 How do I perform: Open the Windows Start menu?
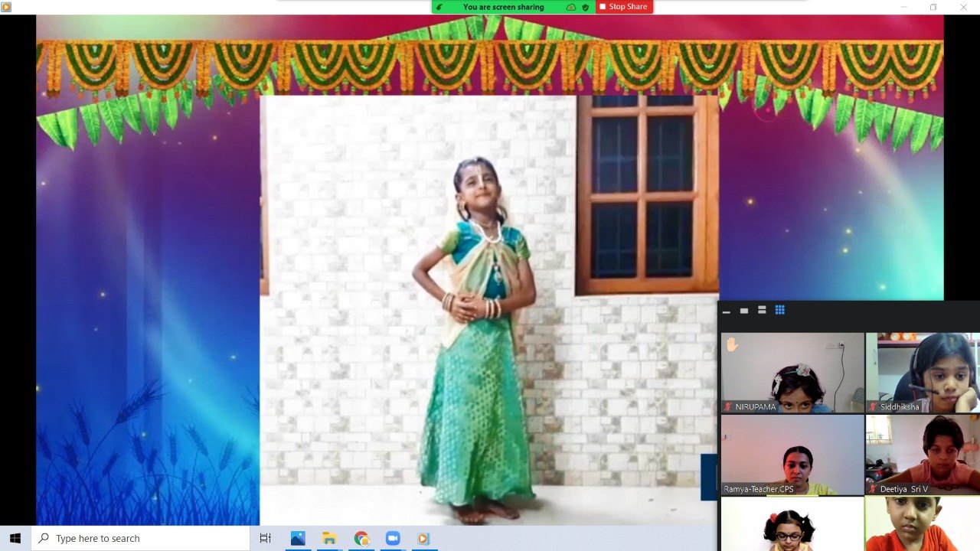tap(15, 539)
